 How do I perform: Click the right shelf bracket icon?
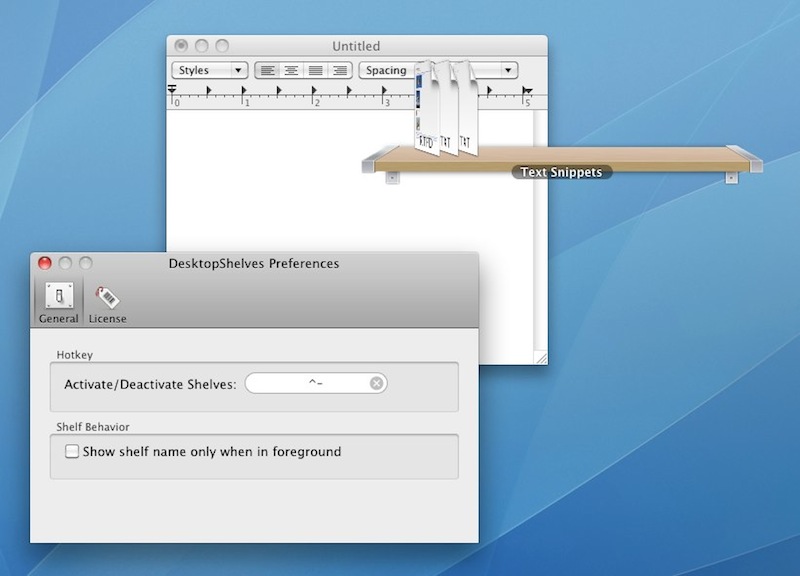(x=732, y=177)
